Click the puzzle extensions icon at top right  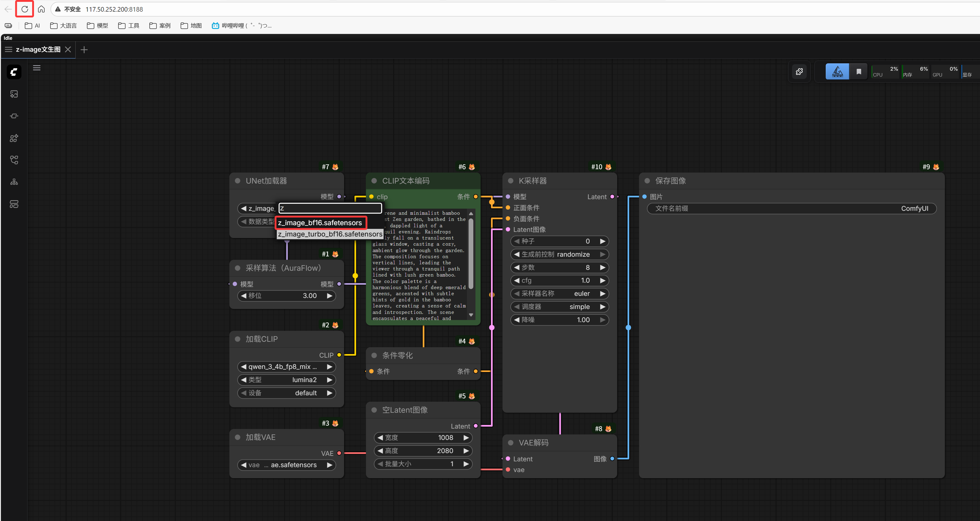[799, 72]
